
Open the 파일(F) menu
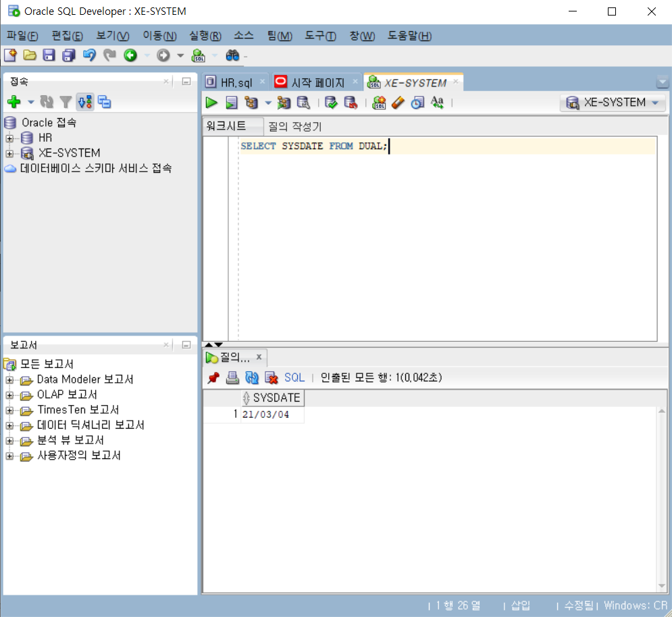22,36
